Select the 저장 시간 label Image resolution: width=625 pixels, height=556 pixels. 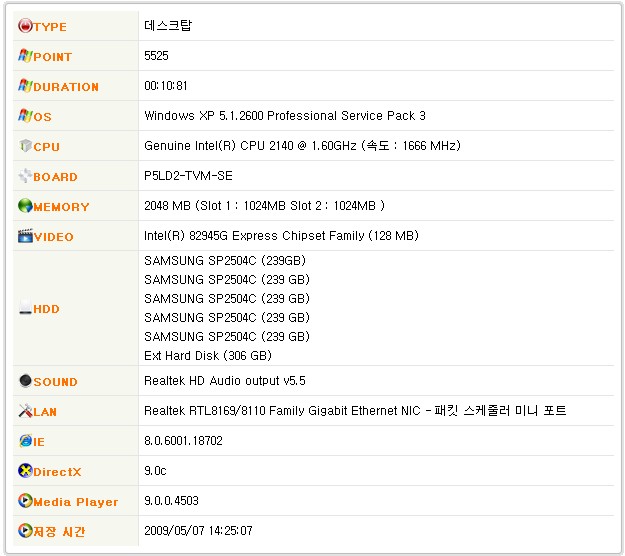point(59,532)
